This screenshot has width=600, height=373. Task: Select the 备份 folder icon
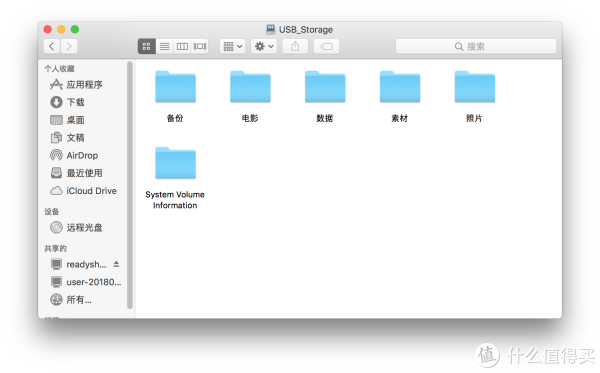coord(175,87)
